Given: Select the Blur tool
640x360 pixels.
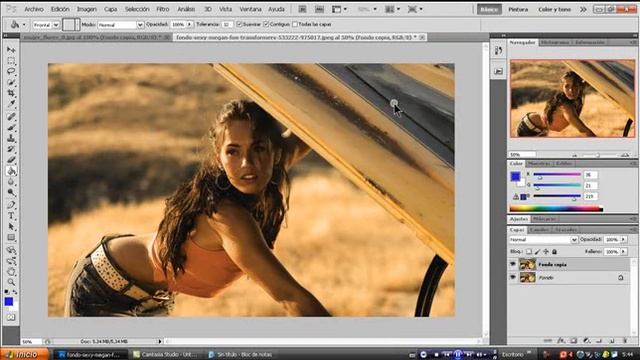Looking at the screenshot, I should pyautogui.click(x=11, y=182).
